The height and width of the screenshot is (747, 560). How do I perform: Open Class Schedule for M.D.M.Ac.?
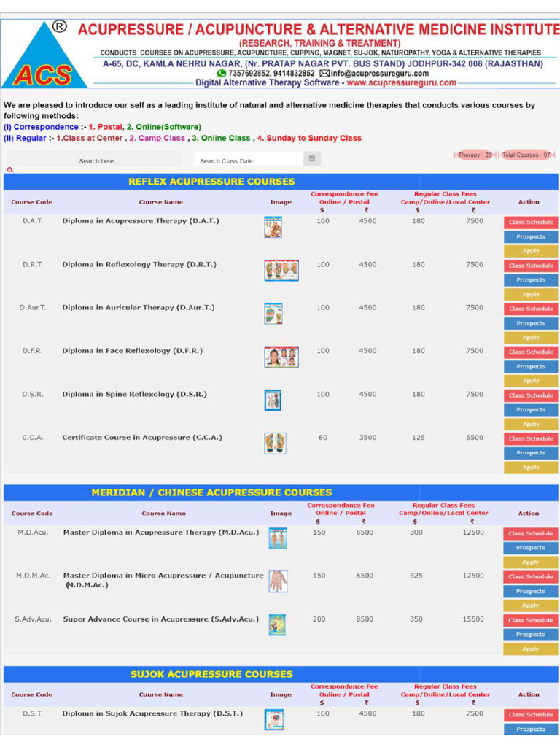pos(531,577)
